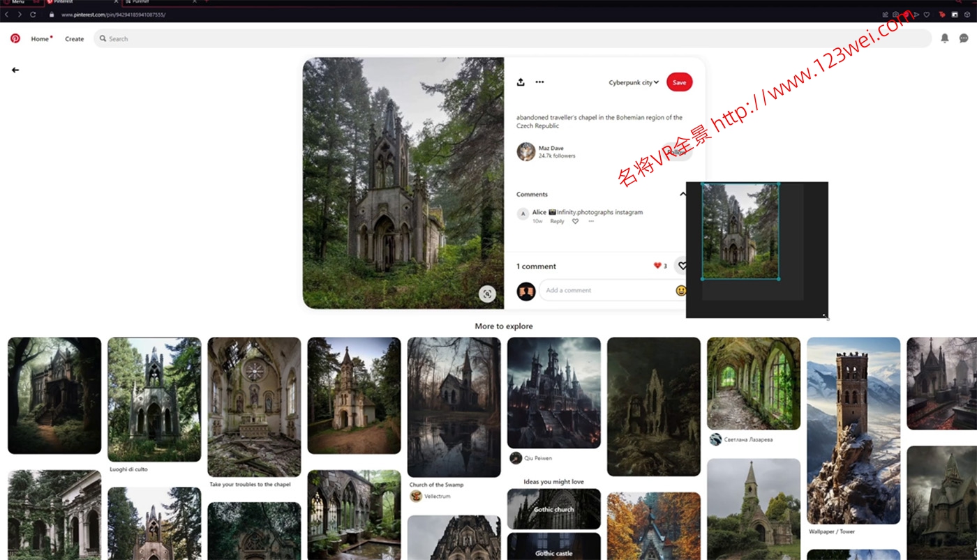Screen dimensions: 977x560
Task: Toggle heart reaction on the pin
Action: (682, 266)
